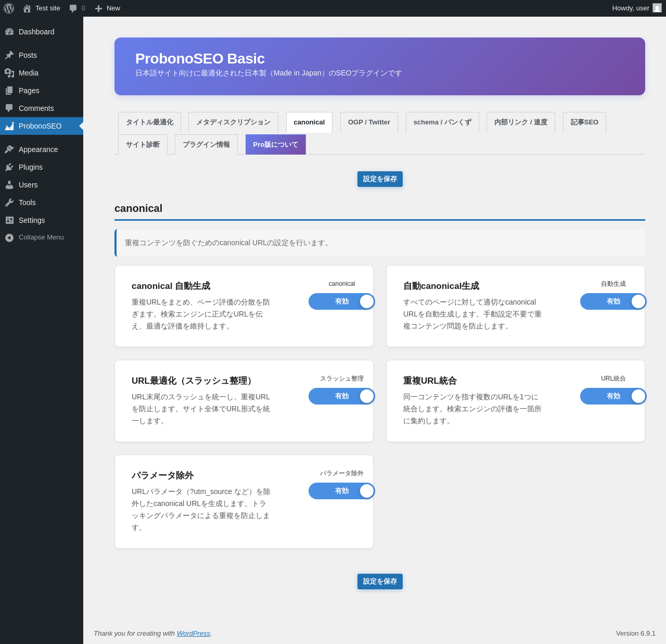This screenshot has width=666, height=644.
Task: Click the Comments icon in sidebar
Action: 9,108
